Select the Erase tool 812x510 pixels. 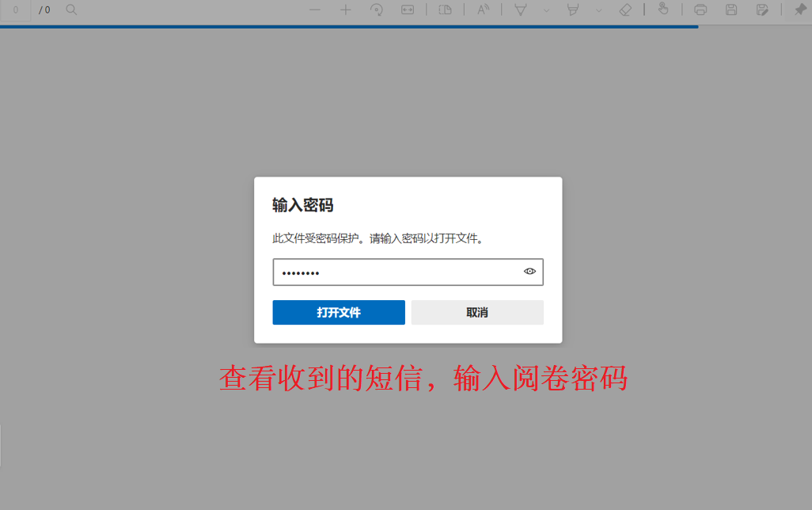click(625, 10)
